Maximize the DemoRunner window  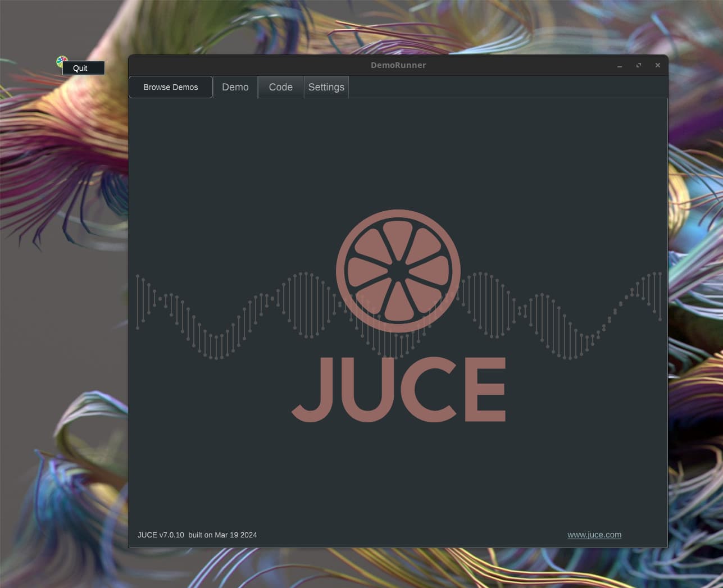tap(639, 66)
